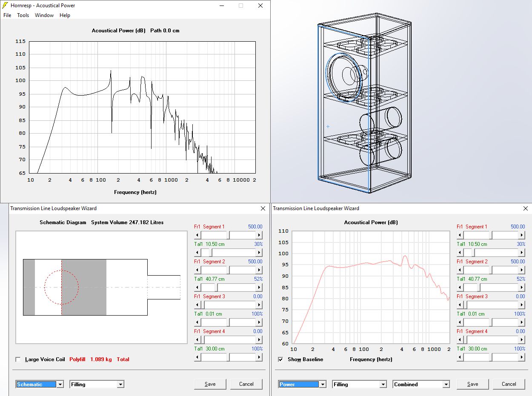Minimize the Hornresp Acoustical Power window
The height and width of the screenshot is (396, 532).
pos(222,6)
